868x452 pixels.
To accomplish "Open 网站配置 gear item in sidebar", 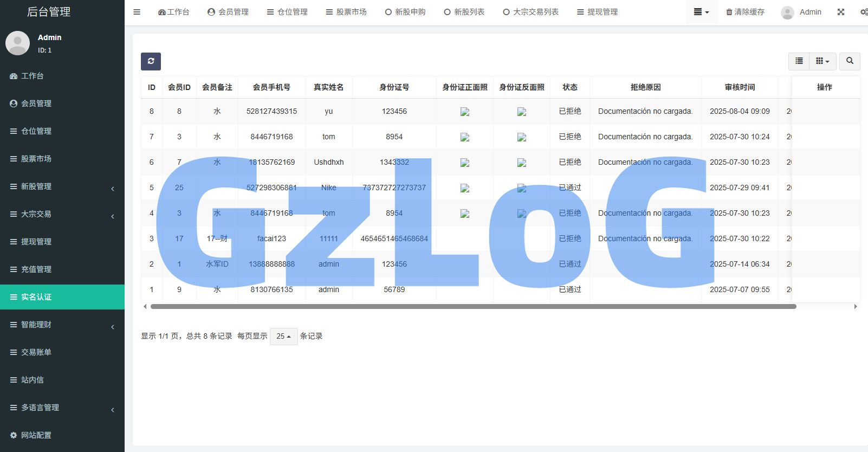I will coord(36,435).
